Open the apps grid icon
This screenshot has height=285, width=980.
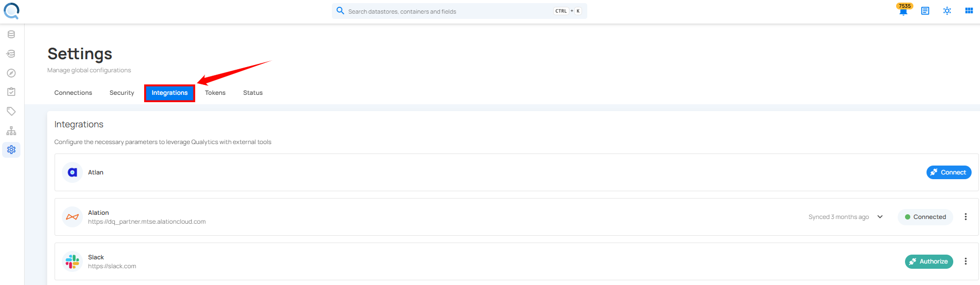(969, 10)
